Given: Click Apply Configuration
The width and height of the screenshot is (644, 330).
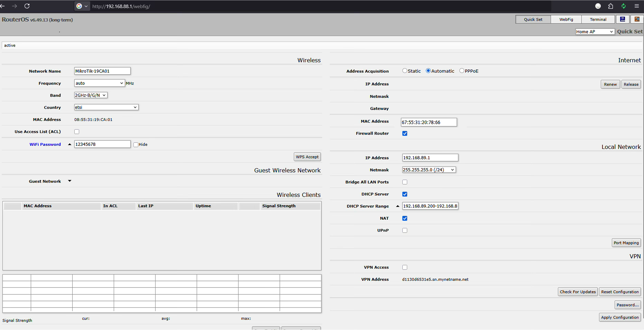Looking at the screenshot, I should 620,317.
